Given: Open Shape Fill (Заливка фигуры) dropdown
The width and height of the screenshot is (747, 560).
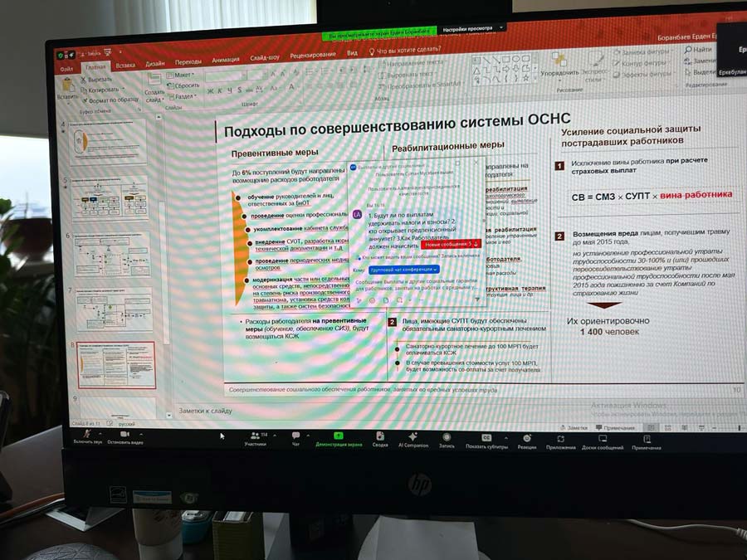Looking at the screenshot, I should coord(643,52).
